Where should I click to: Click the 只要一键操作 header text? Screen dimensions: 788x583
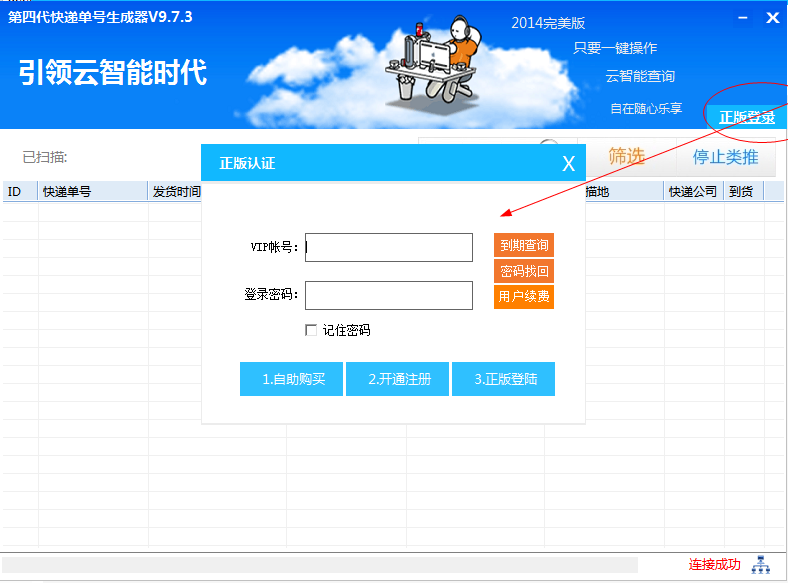pos(615,48)
